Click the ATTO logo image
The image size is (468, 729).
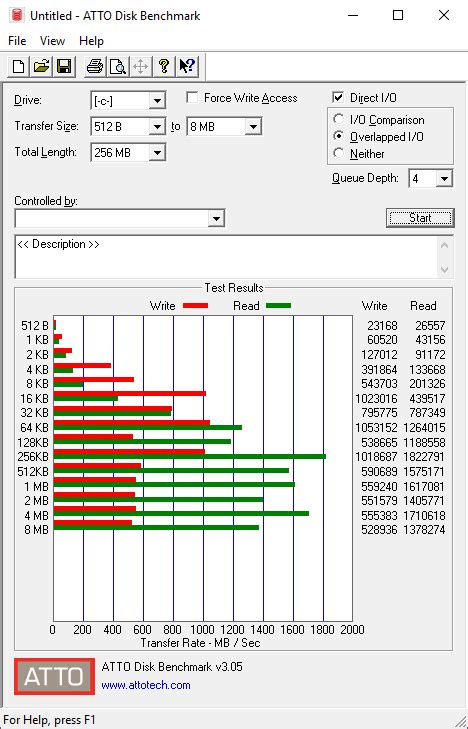(x=54, y=676)
